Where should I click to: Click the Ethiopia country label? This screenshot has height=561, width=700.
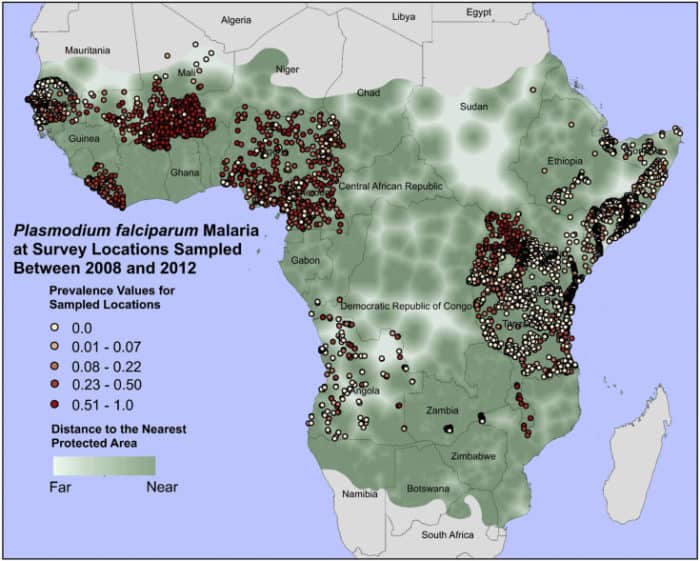pyautogui.click(x=565, y=161)
